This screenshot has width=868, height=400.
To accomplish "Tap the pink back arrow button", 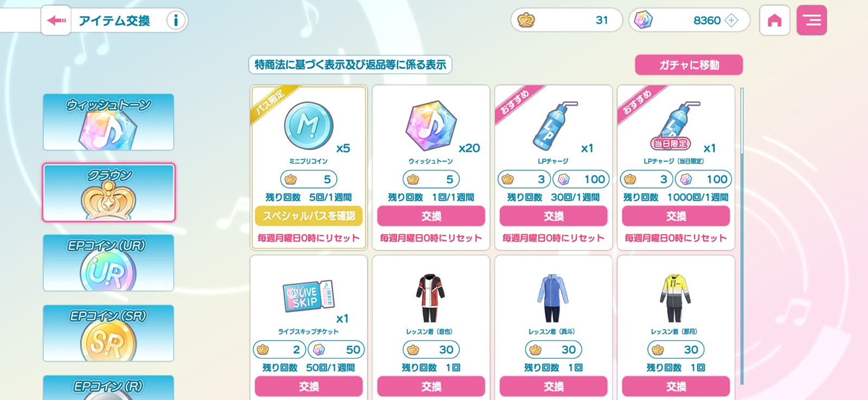I will [56, 21].
